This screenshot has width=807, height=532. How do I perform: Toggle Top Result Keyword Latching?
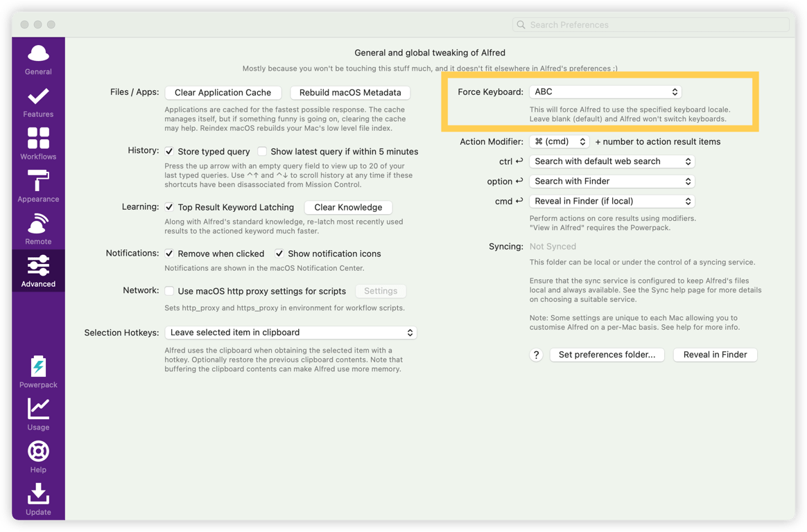pyautogui.click(x=168, y=207)
